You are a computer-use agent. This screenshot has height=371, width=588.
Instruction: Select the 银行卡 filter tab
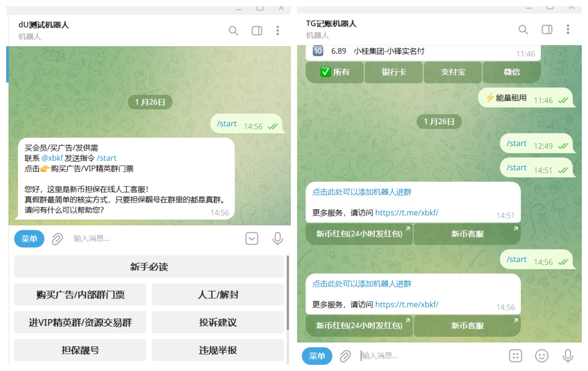point(394,72)
